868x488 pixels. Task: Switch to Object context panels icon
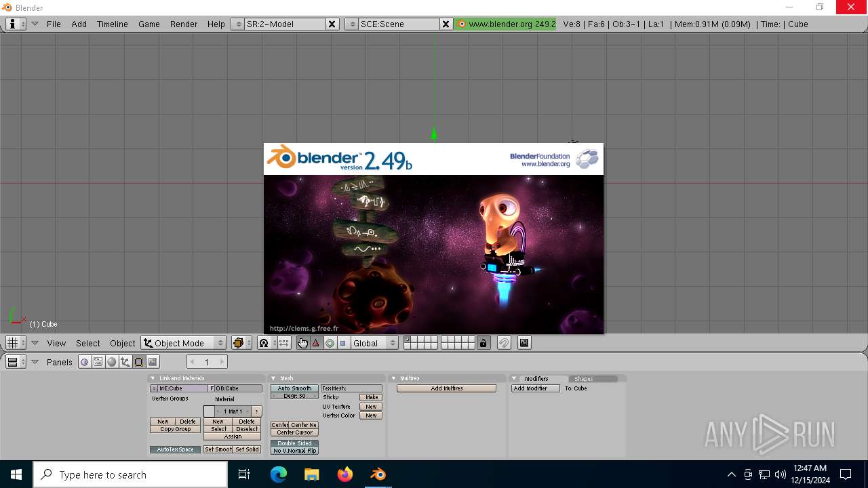(125, 362)
